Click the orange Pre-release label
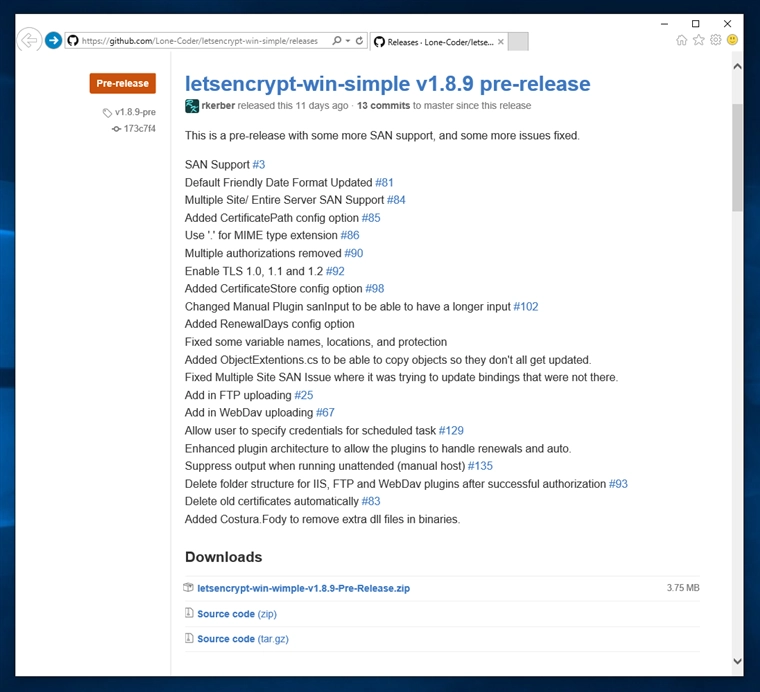Viewport: 760px width, 692px height. pos(123,83)
